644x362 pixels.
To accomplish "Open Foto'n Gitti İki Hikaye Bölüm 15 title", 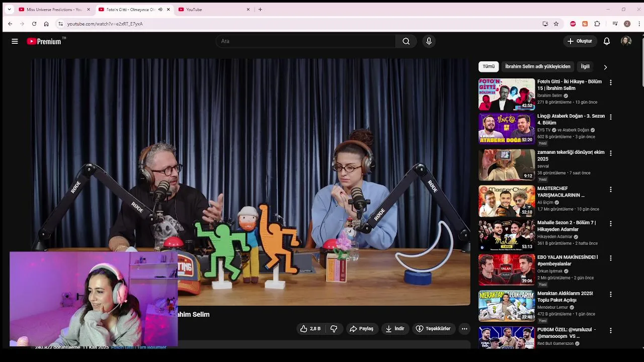I will coord(570,85).
